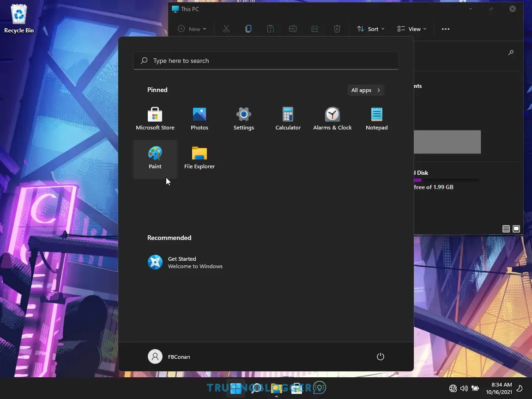Click Delete trash icon in This PC toolbar

(337, 29)
